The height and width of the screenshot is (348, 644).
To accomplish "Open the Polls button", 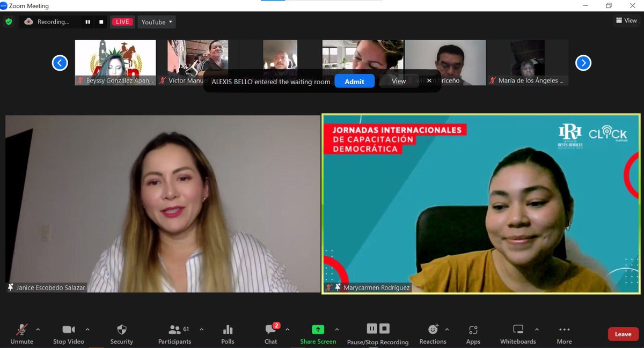I will pyautogui.click(x=228, y=334).
